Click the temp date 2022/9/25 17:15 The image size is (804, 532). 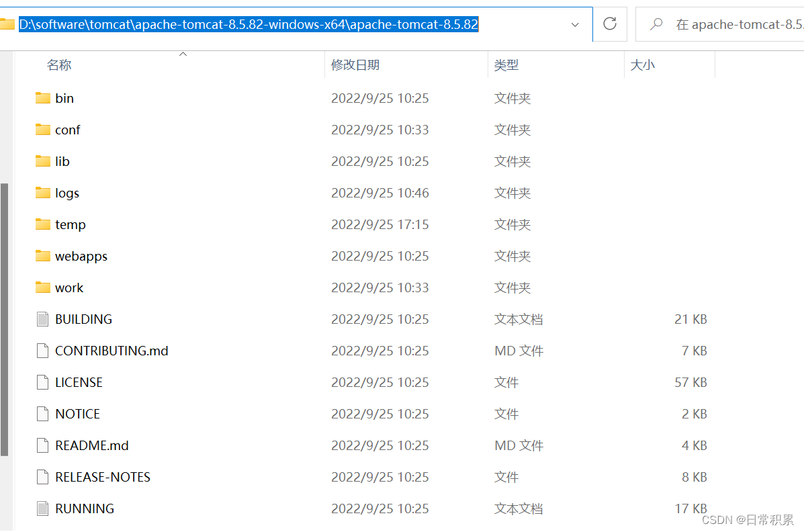click(x=380, y=224)
